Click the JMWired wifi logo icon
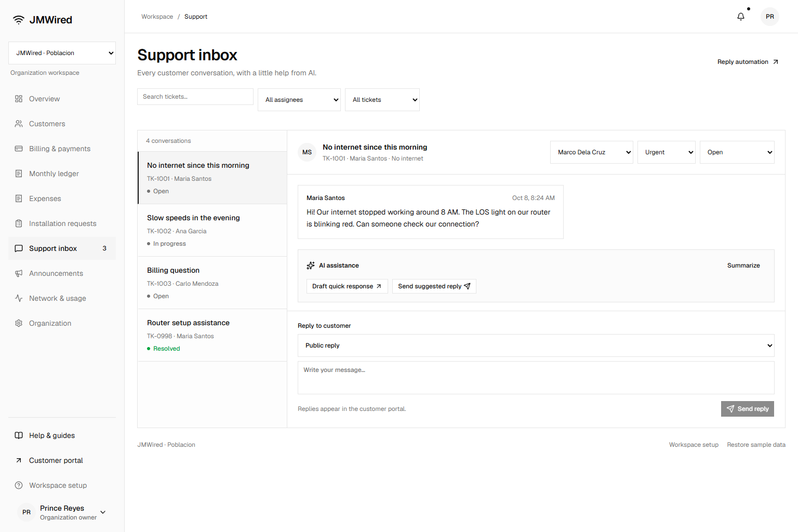Viewport: 798px width, 532px height. pos(19,20)
